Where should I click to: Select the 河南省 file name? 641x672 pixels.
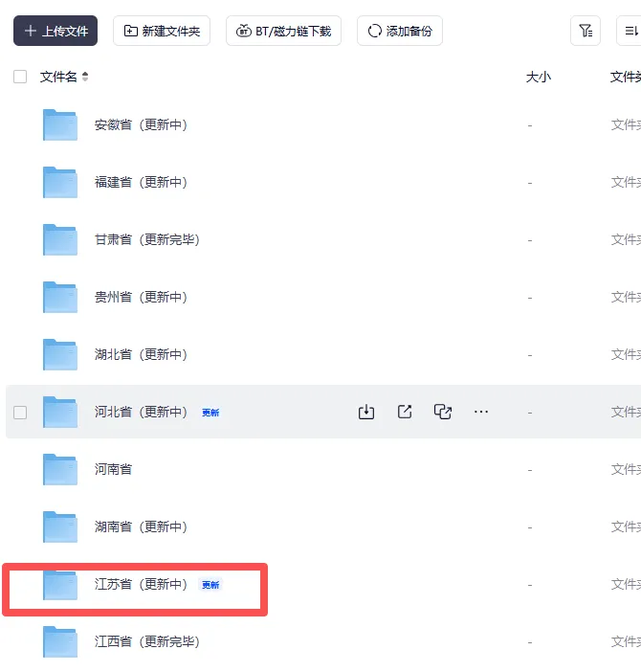113,469
